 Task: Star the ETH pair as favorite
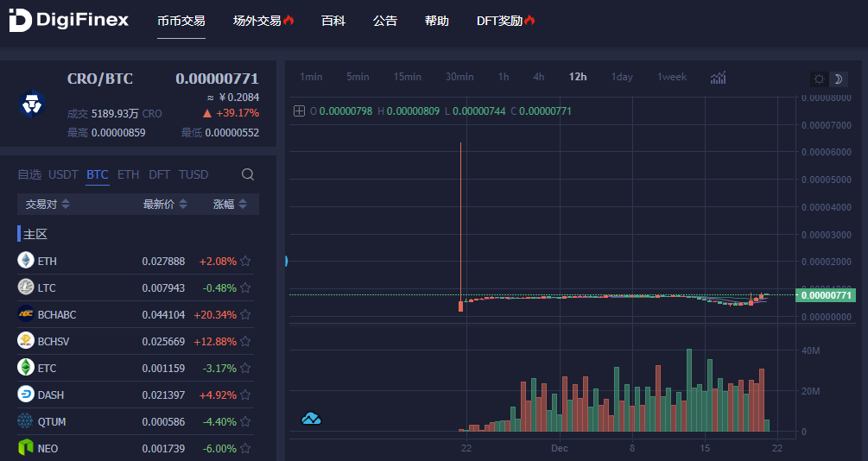tap(245, 262)
